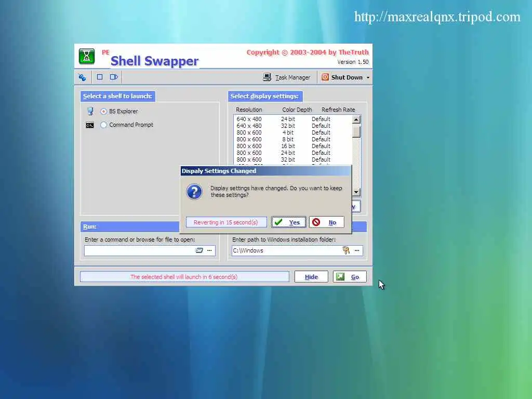Select 640 x 480 24 bit display mode
The image size is (532, 399).
[293, 119]
